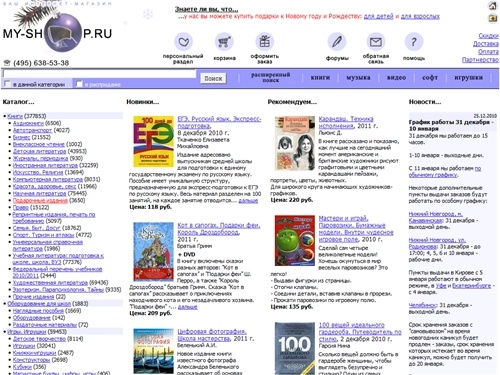The image size is (500, 375).
Task: Click the feedback envelope icon
Action: [376, 42]
